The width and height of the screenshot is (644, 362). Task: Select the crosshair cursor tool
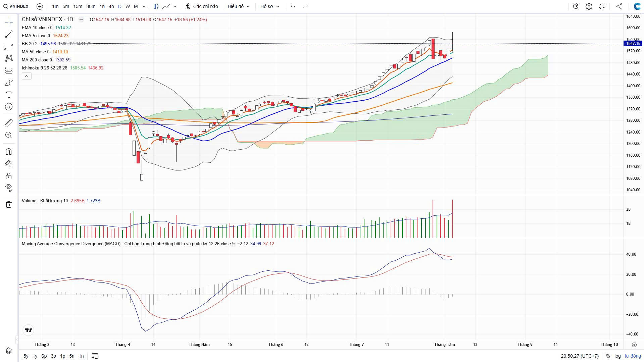point(9,22)
